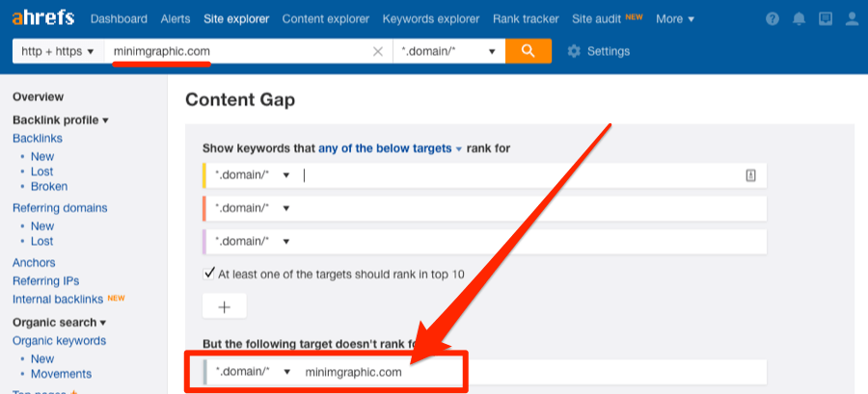
Task: Click the third purple target input field
Action: [531, 242]
